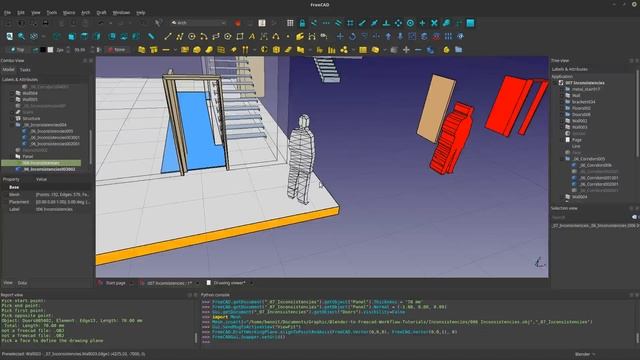Select the Draft Upgrade arrow tool
Image resolution: width=640 pixels, height=360 pixels.
click(x=388, y=36)
